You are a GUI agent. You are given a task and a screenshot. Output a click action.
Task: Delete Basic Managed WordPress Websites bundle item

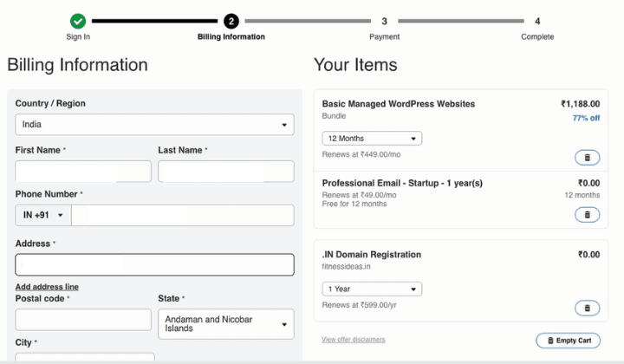587,158
